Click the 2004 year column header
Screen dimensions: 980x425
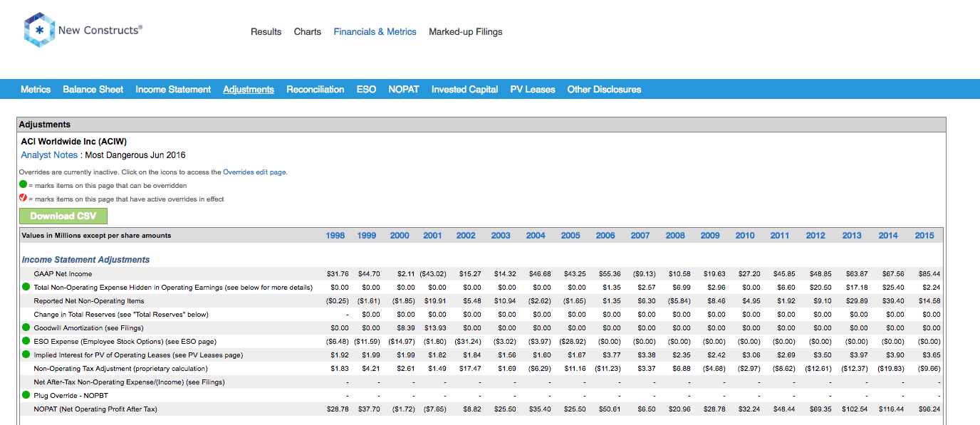536,236
